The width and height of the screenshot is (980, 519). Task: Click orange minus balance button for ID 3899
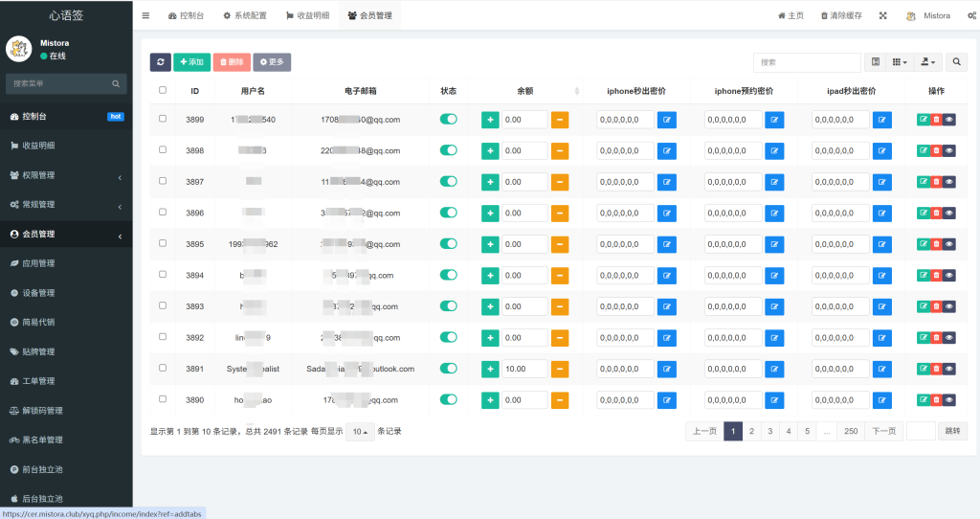560,120
